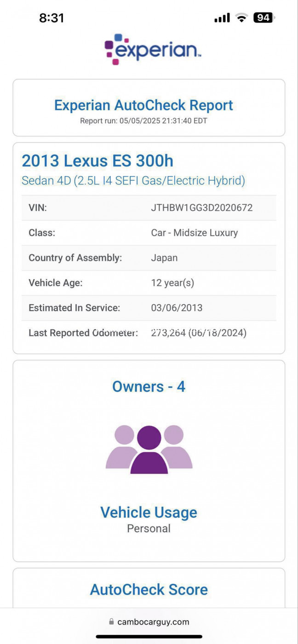Tap the Vehicle Age 12 year(s) row

pyautogui.click(x=149, y=283)
